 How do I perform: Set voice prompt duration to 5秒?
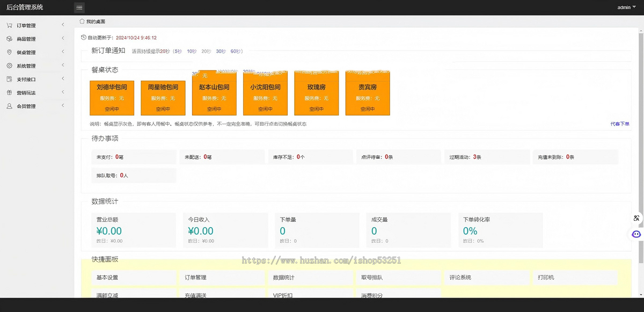[178, 51]
